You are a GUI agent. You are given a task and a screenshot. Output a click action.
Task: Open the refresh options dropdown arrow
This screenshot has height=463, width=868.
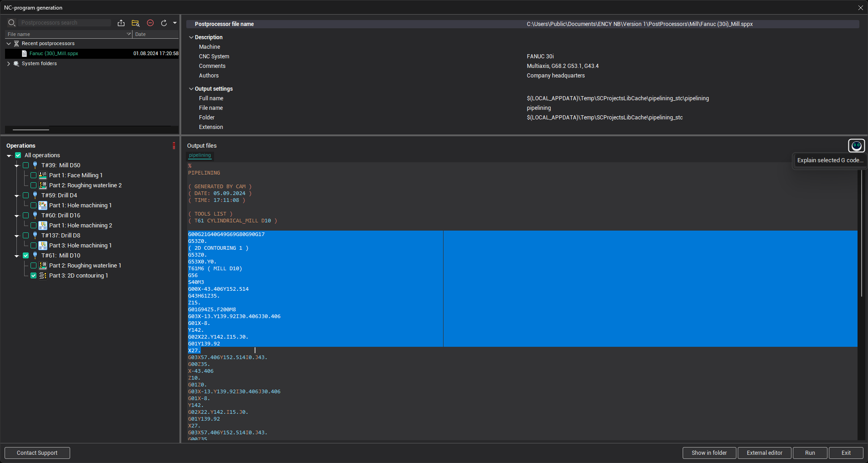[x=175, y=23]
